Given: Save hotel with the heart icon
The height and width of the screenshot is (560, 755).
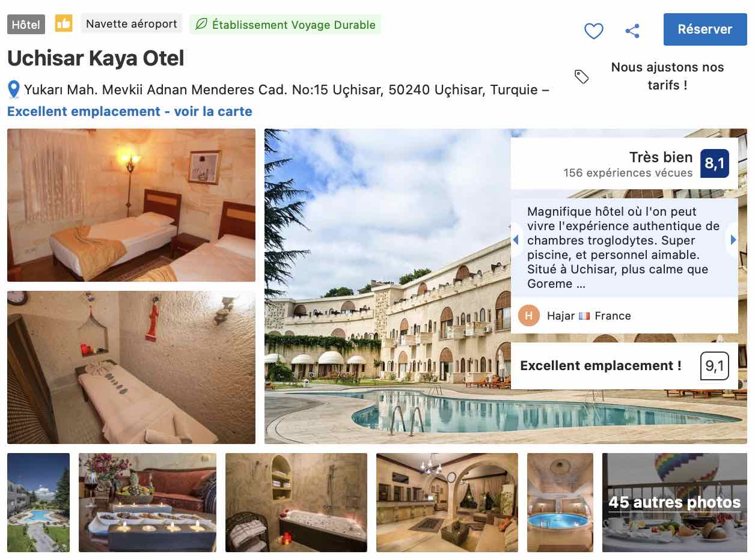Looking at the screenshot, I should (593, 31).
